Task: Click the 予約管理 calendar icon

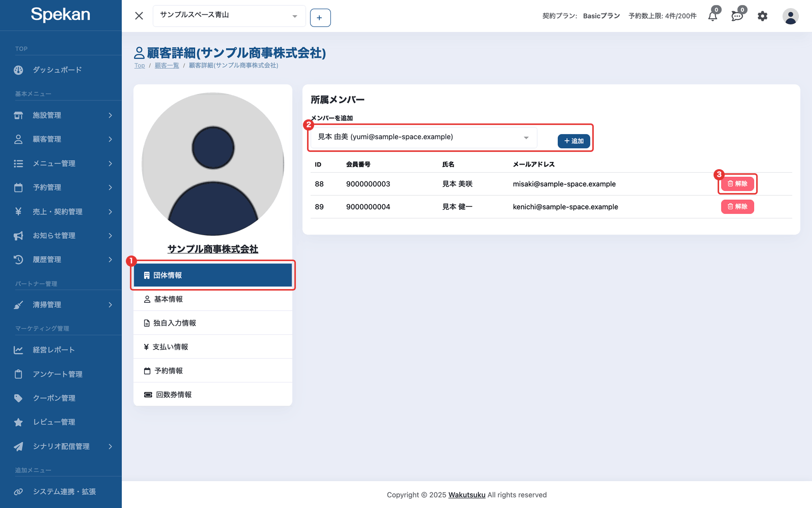Action: pyautogui.click(x=18, y=187)
